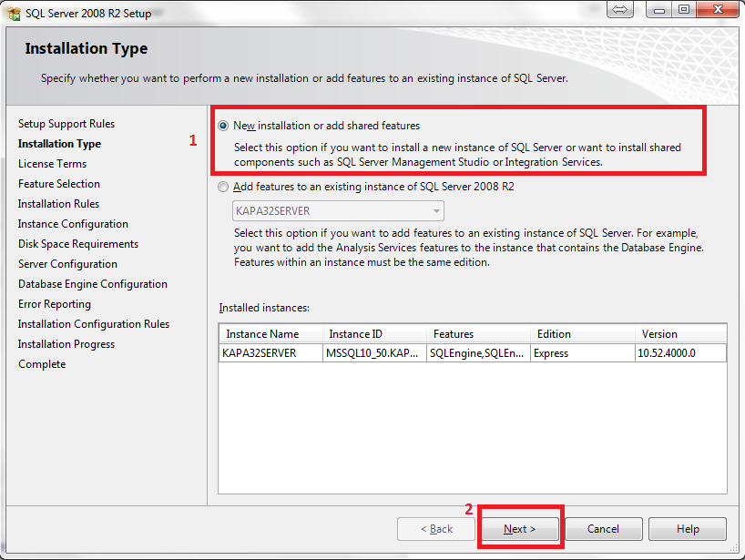The height and width of the screenshot is (560, 745).
Task: Open the KAPA32SERVER instance dropdown
Action: point(338,211)
